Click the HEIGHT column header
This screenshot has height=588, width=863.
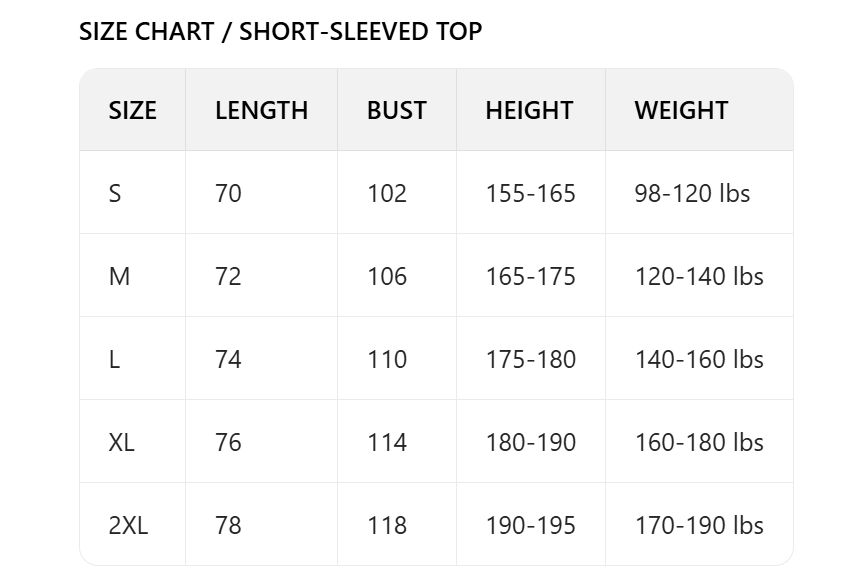click(529, 110)
